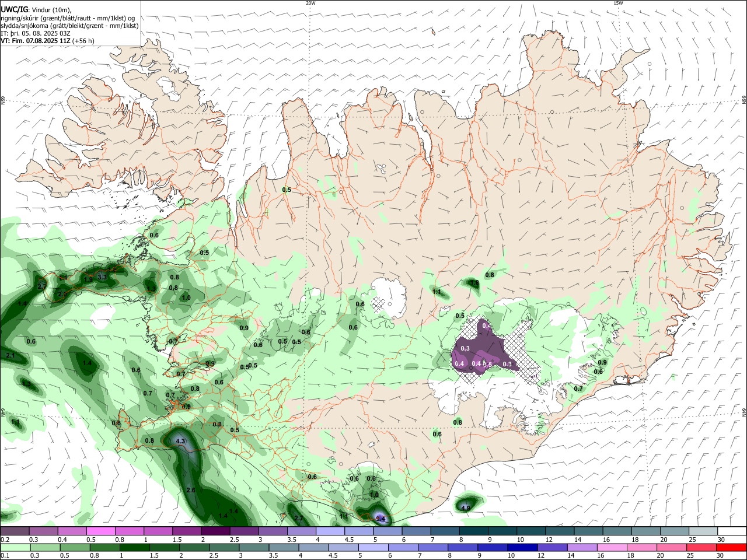Select the 'rigning/skúrir' legend description line
Viewport: 747px width, 560px height.
click(x=69, y=18)
